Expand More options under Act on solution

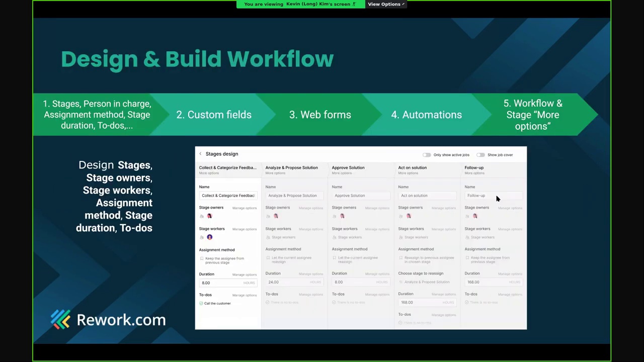click(408, 173)
